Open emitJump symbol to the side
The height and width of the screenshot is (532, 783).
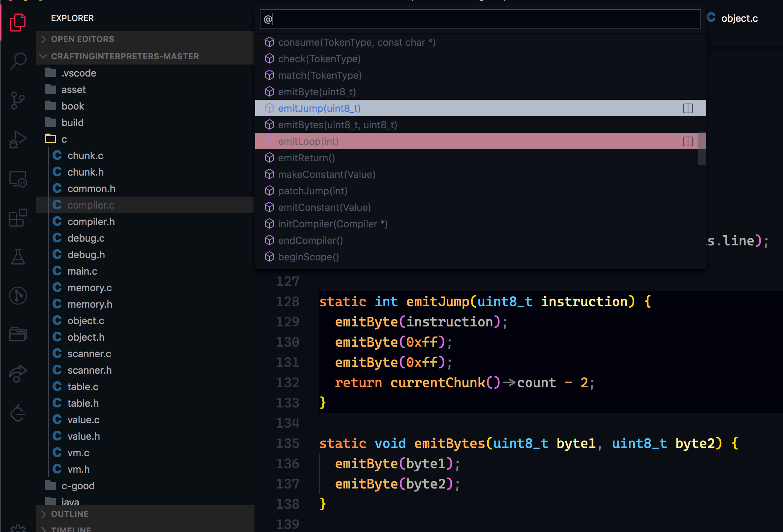(x=688, y=108)
